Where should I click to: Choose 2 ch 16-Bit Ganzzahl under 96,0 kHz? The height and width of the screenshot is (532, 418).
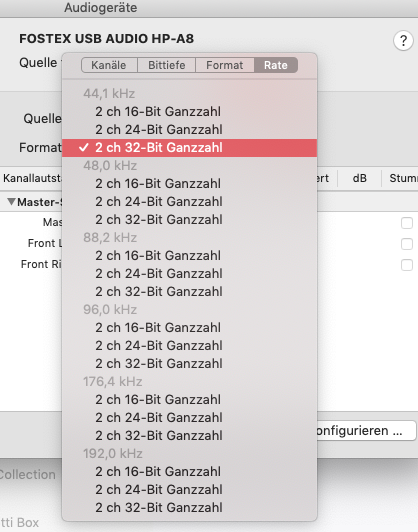(189, 327)
